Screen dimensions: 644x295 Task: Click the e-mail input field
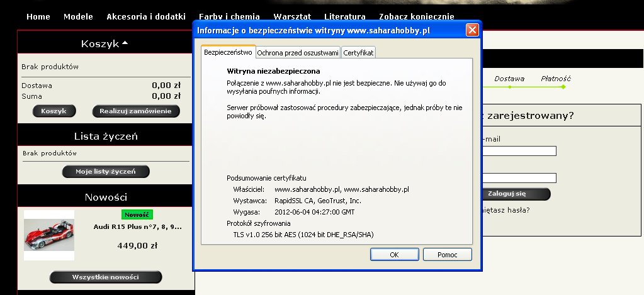point(519,151)
